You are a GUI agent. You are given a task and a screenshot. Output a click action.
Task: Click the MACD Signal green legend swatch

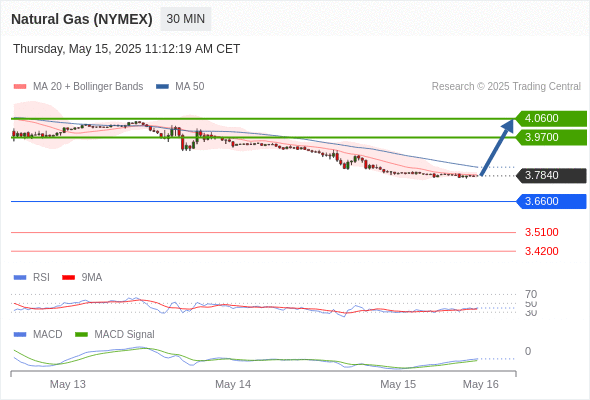click(x=81, y=334)
